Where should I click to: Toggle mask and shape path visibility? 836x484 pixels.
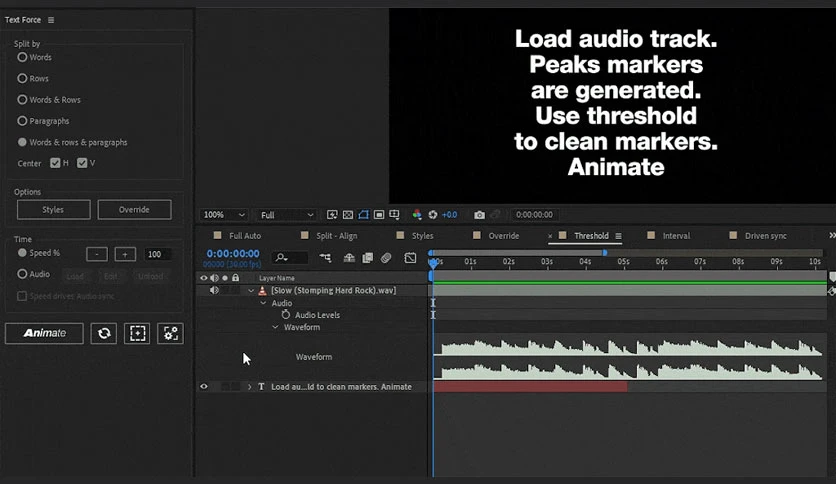tap(363, 215)
